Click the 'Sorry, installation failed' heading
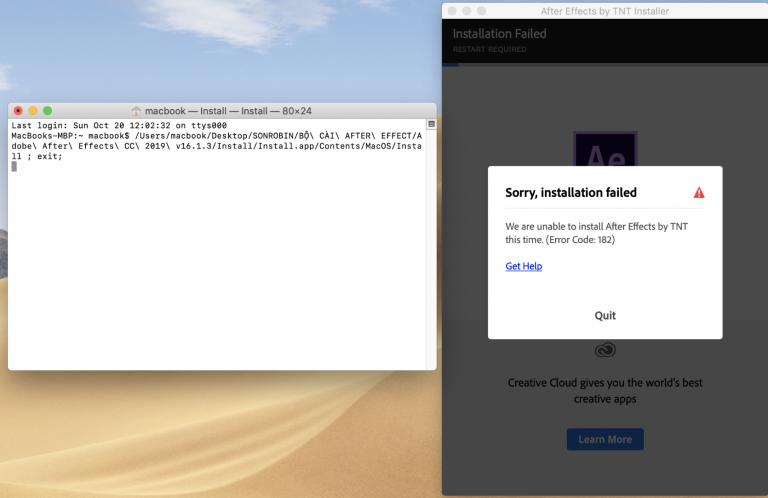Screen dimensions: 768x498 571,192
